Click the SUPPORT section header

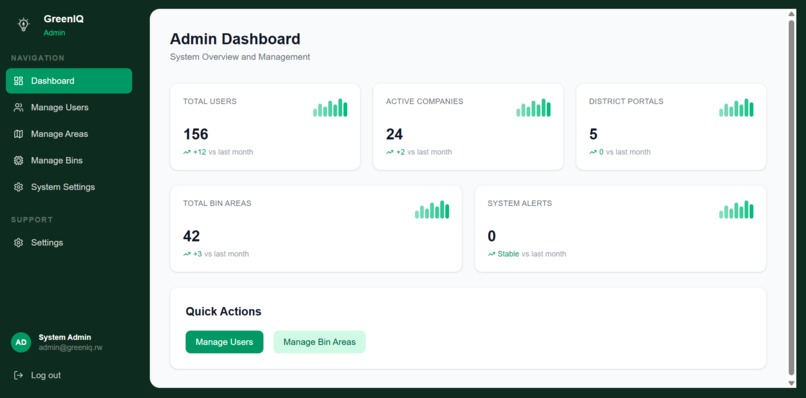pyautogui.click(x=32, y=220)
